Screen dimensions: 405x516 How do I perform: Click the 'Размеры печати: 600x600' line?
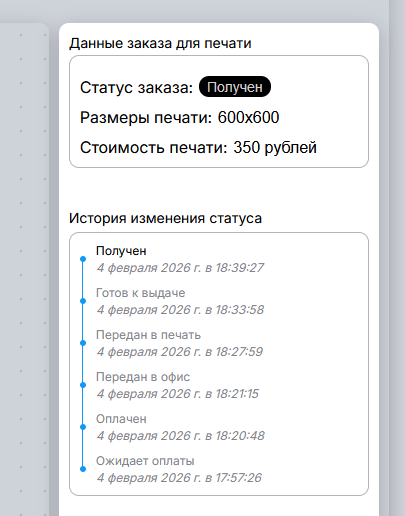coord(179,117)
